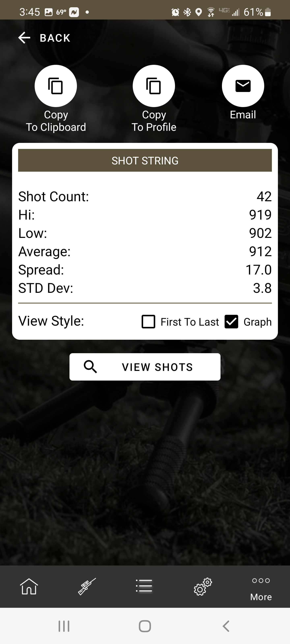Go to Home in bottom navigation

[x=29, y=586]
